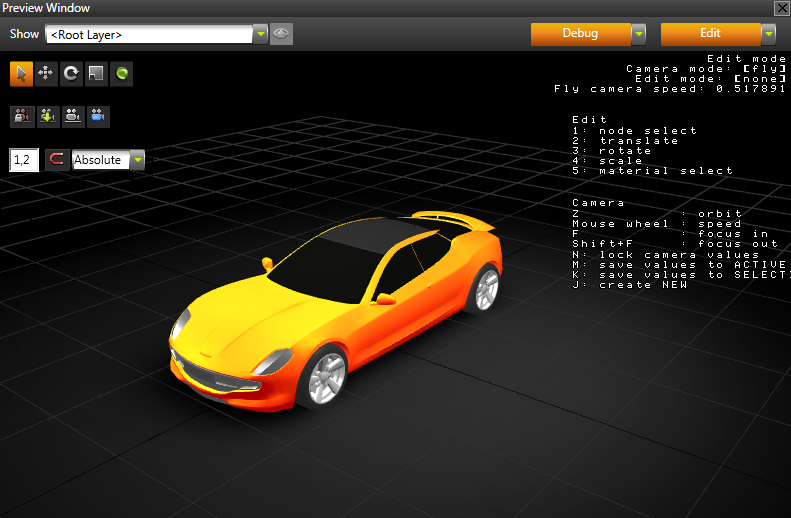The image size is (791, 518).
Task: Toggle layer visibility eye icon
Action: click(x=281, y=34)
